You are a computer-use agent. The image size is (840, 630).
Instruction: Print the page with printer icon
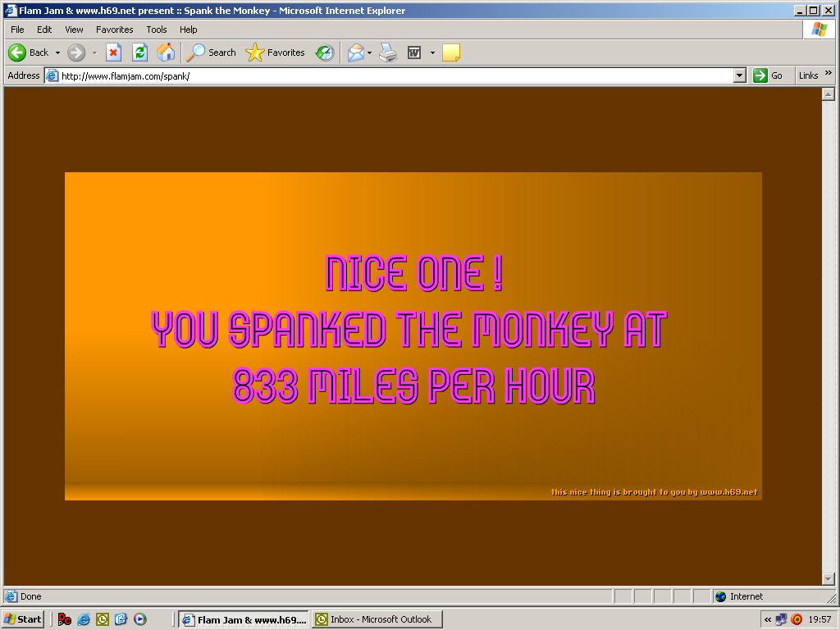point(388,52)
